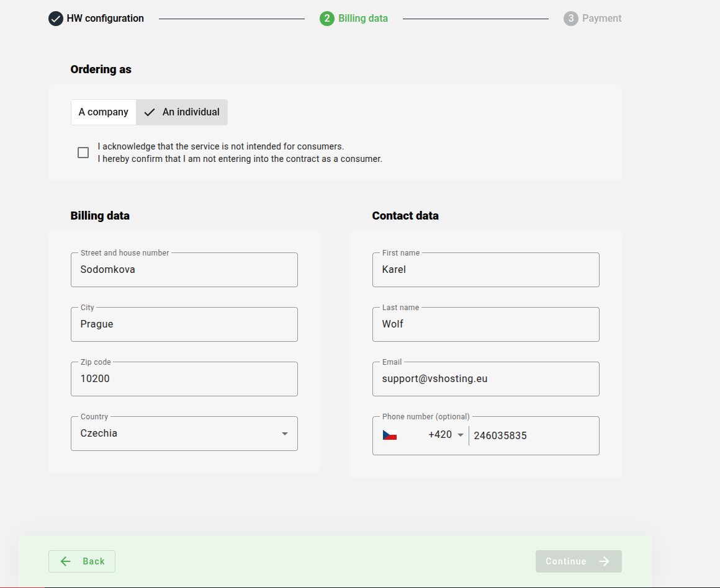The width and height of the screenshot is (720, 588).
Task: Click the Czech flag icon in phone field
Action: tap(390, 435)
